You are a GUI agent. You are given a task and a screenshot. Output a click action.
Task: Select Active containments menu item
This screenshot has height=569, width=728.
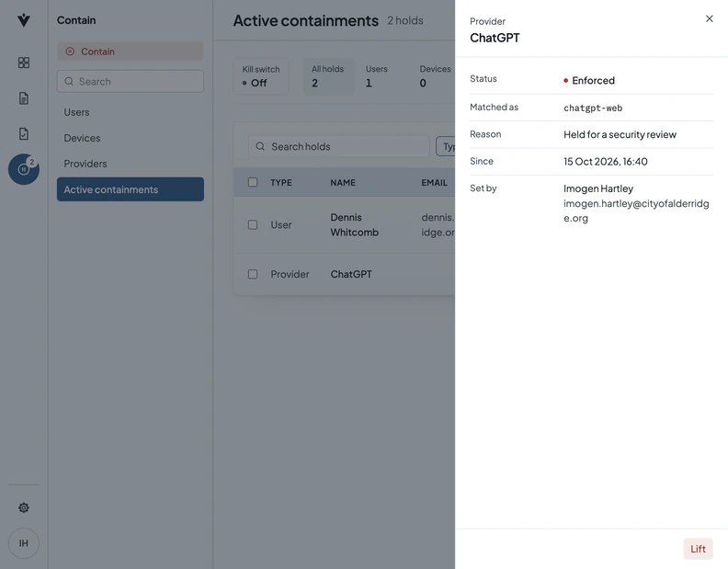point(130,189)
